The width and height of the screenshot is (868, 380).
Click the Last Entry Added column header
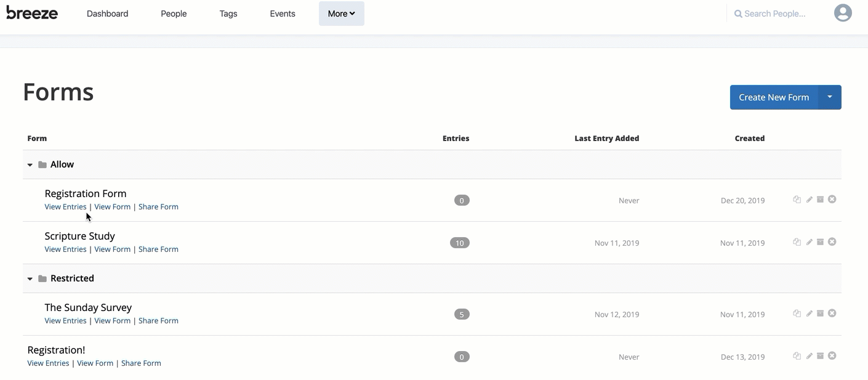(x=606, y=139)
